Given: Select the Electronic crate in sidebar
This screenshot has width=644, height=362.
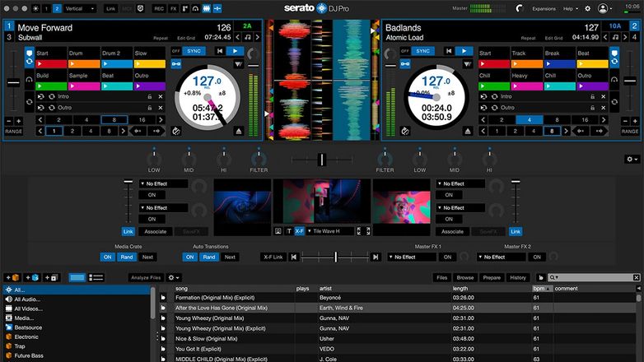Looking at the screenshot, I should coord(77,337).
